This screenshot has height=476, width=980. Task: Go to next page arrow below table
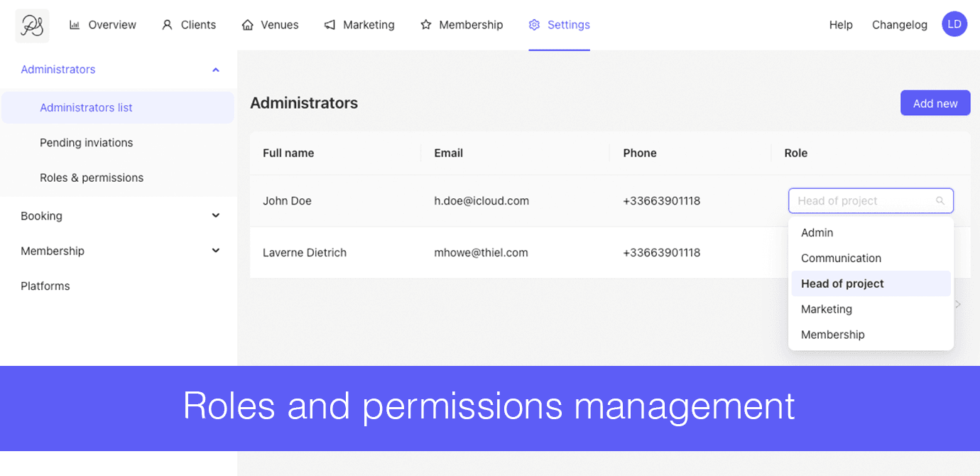tap(958, 304)
